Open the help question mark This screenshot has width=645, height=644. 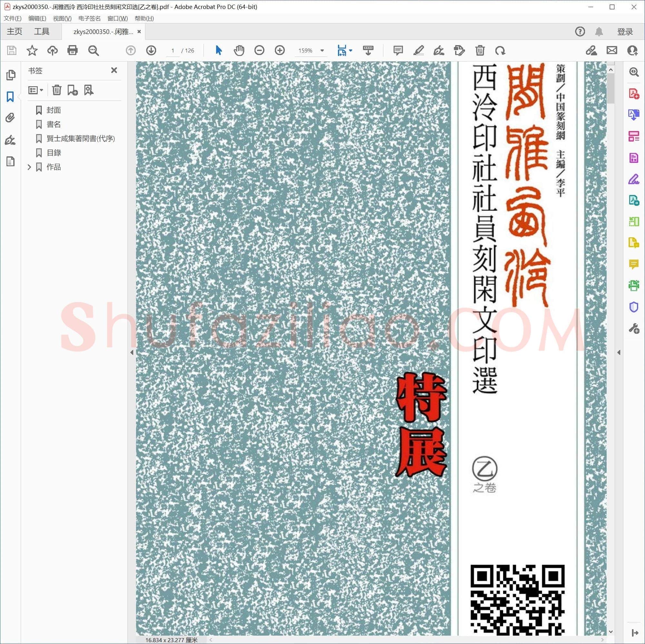click(x=580, y=31)
